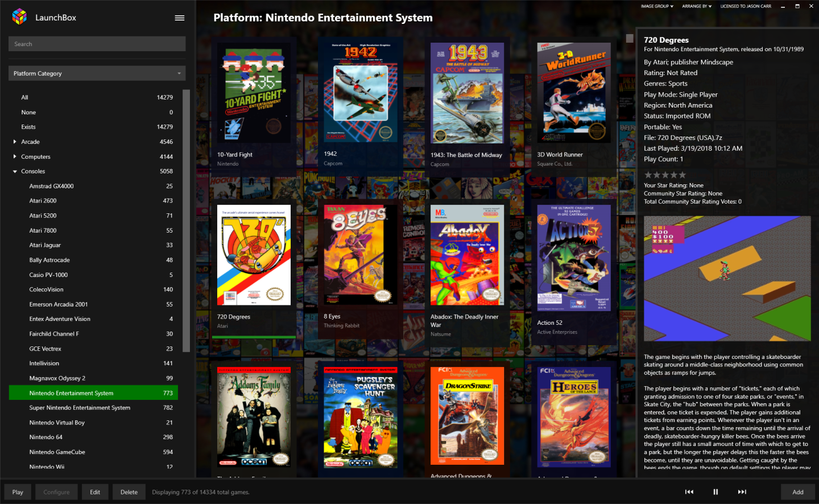This screenshot has width=819, height=504.
Task: Select ColecoVision platform
Action: 93,290
